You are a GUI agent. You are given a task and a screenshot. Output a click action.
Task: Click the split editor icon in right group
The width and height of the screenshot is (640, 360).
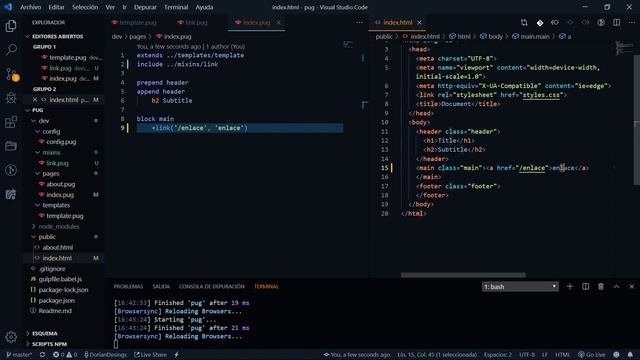point(616,22)
